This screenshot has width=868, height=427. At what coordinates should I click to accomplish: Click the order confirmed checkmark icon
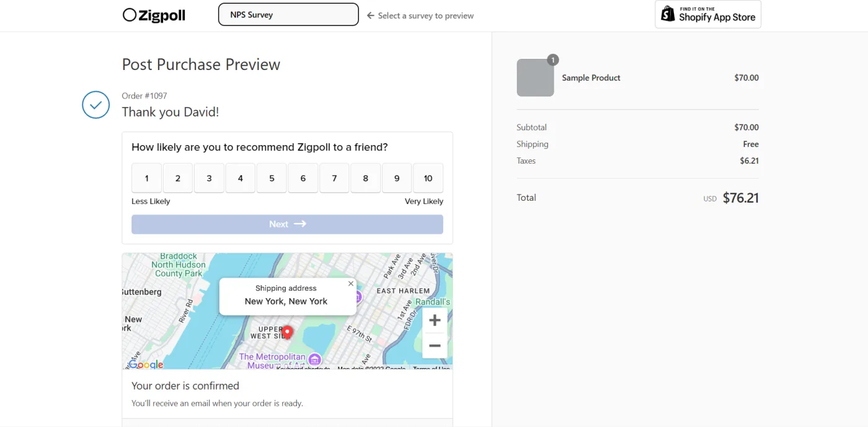(96, 105)
